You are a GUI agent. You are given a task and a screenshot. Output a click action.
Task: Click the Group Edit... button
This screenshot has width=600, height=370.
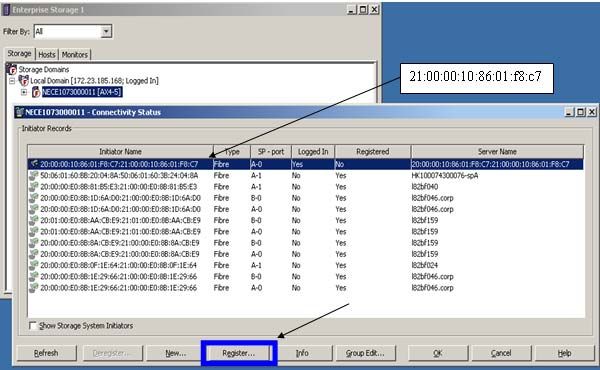point(365,353)
